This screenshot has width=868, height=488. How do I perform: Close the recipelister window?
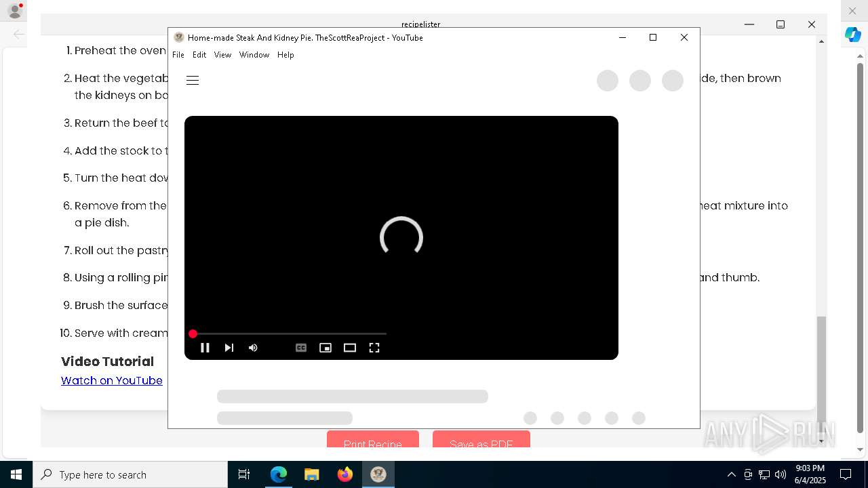[x=812, y=24]
